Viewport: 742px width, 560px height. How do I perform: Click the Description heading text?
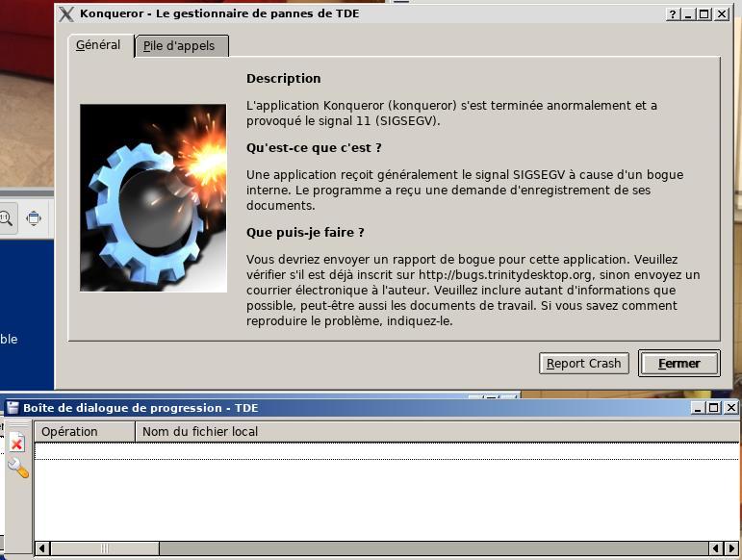tap(284, 79)
